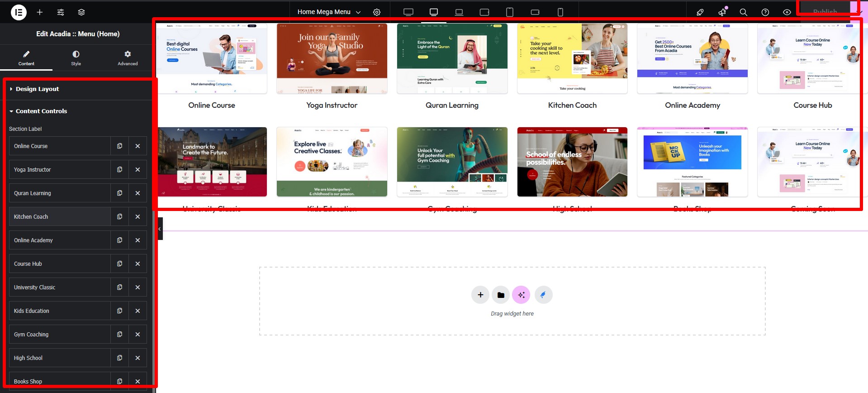Toggle preview changes eye icon
Screen dimensions: 868x393
[787, 12]
